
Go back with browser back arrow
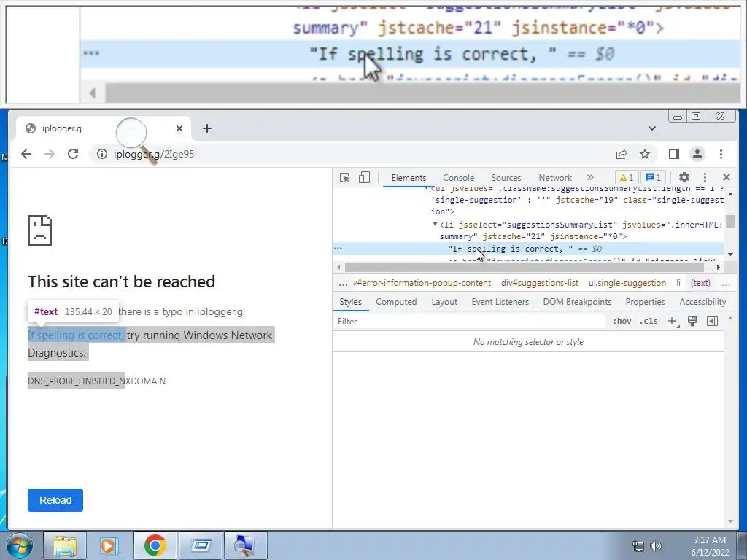(x=26, y=154)
